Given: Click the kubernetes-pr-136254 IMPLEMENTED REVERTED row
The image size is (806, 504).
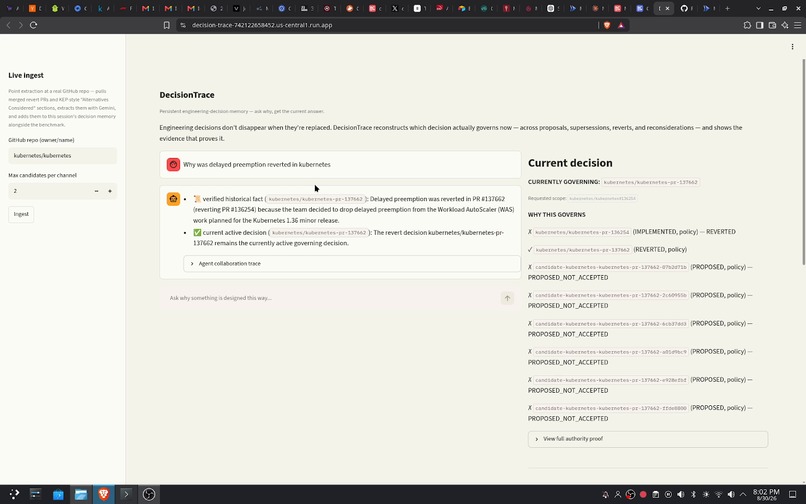Looking at the screenshot, I should 632,232.
